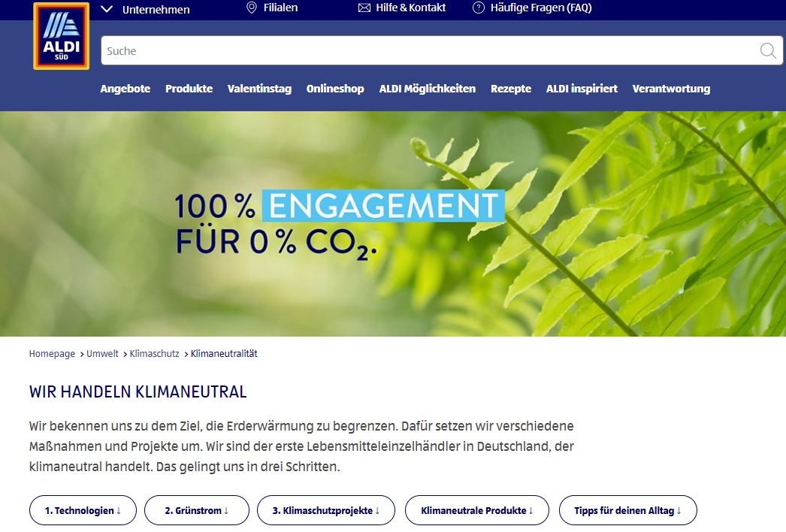The image size is (786, 532).
Task: Click the location pin icon beside Filialen
Action: tap(252, 8)
